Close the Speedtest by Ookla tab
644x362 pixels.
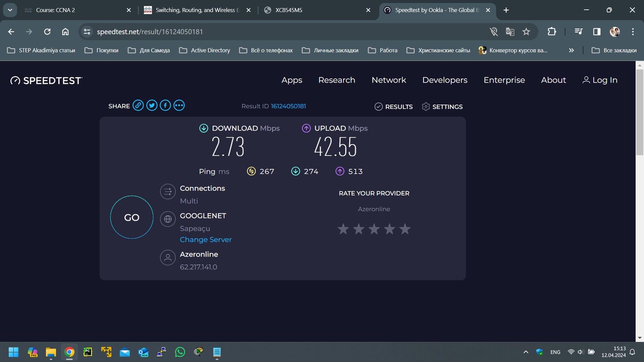tap(488, 10)
